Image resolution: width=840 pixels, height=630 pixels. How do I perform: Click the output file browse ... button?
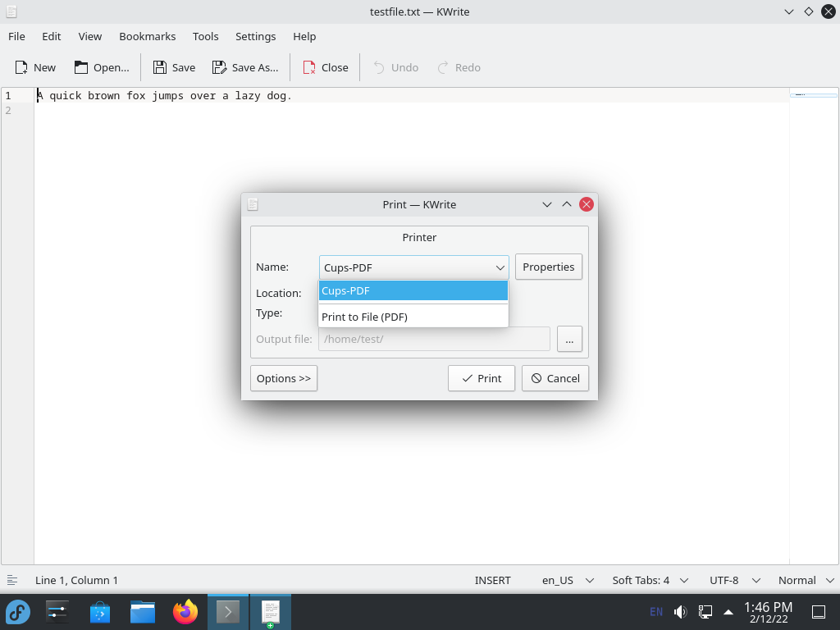569,339
